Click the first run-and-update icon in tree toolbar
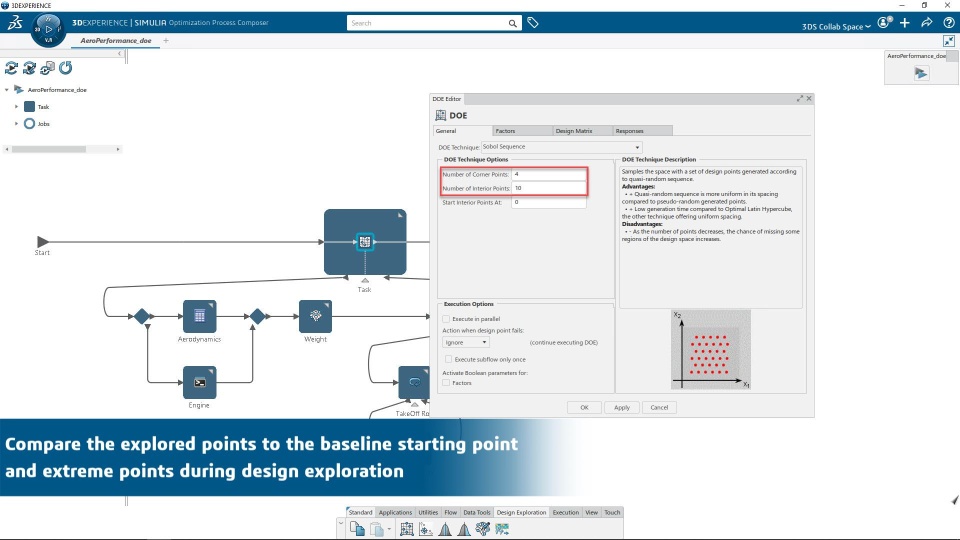The height and width of the screenshot is (540, 960). [11, 68]
